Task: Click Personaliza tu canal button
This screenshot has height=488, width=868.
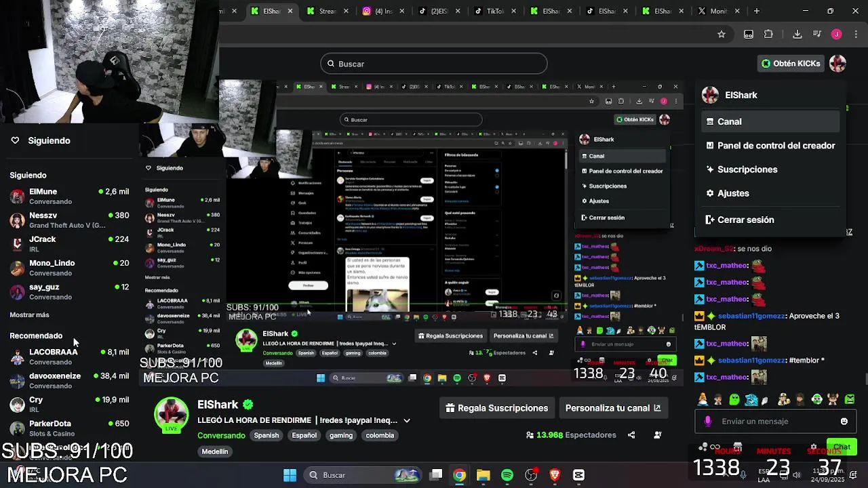Action: [x=613, y=408]
